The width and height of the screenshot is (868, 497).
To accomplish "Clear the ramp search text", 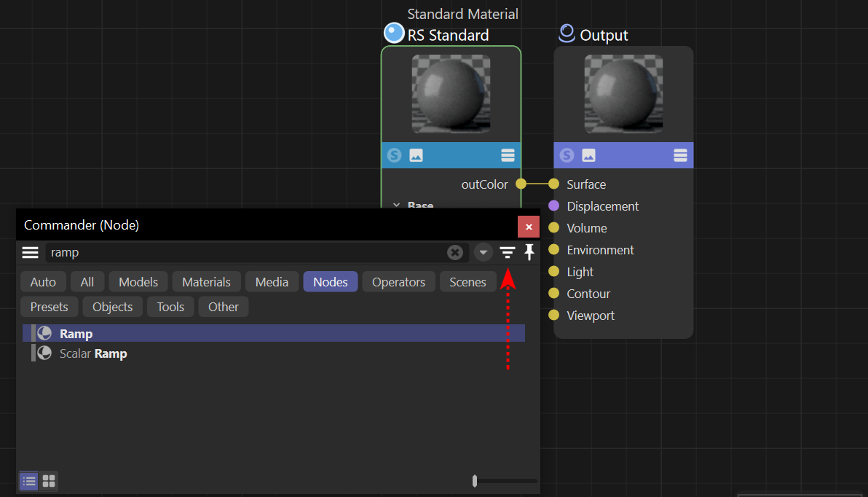I will pos(454,253).
